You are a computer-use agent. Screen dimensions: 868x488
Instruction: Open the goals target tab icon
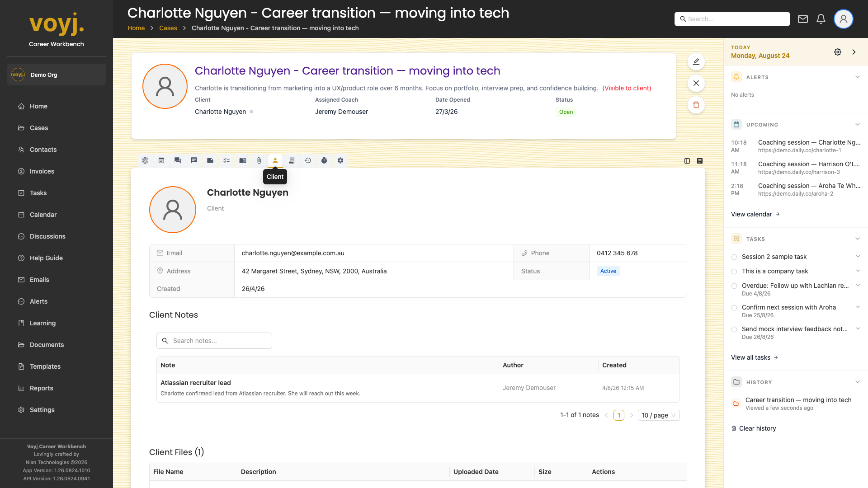point(145,160)
